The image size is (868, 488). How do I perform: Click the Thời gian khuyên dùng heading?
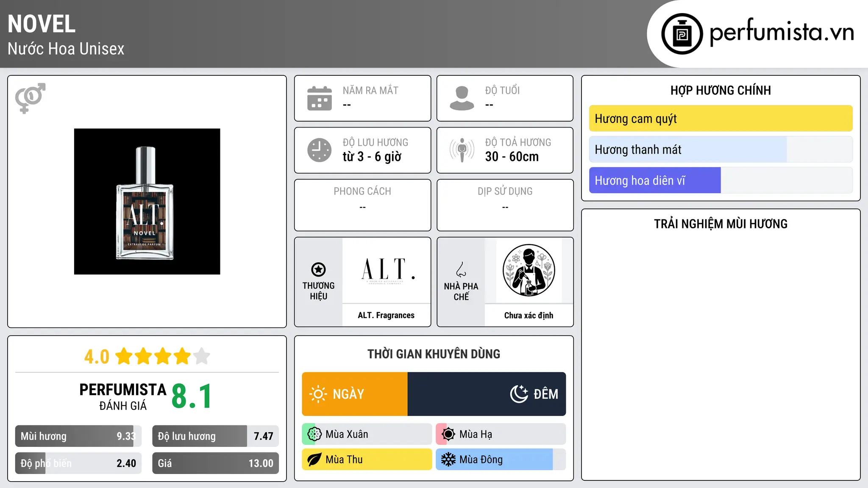tap(434, 354)
